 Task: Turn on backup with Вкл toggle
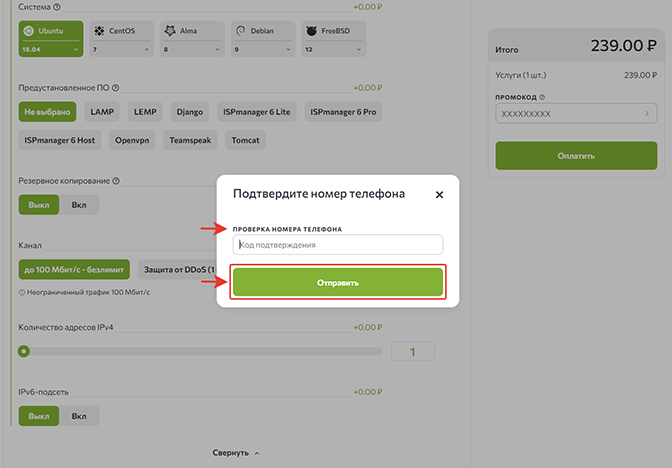click(79, 205)
